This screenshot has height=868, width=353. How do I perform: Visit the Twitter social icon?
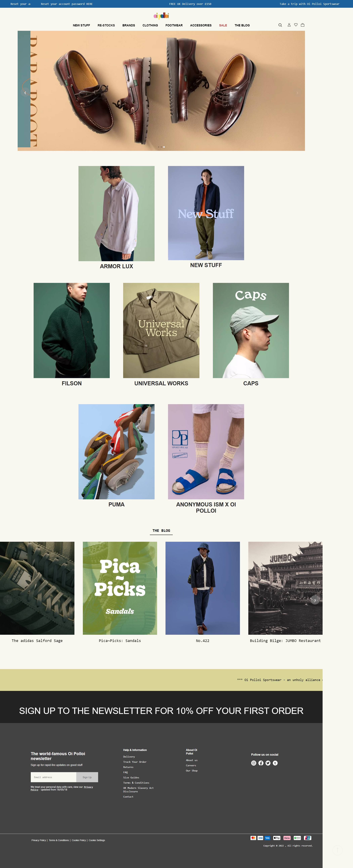tap(268, 763)
